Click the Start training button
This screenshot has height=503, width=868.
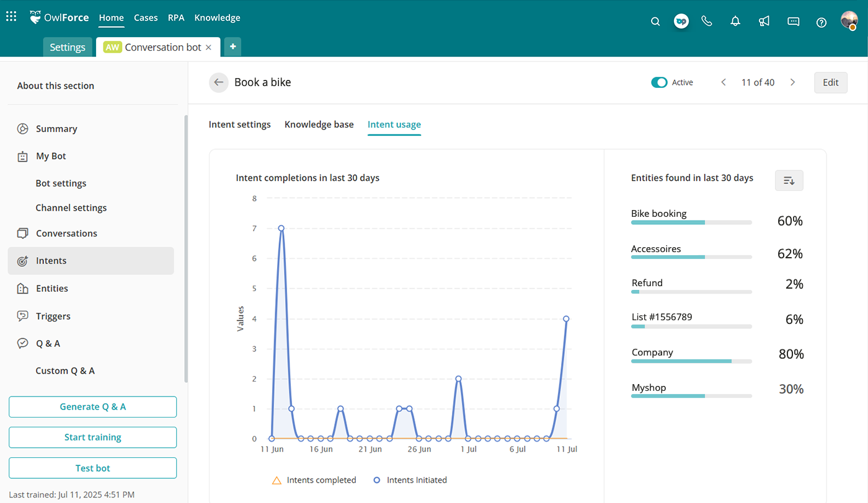pos(92,437)
